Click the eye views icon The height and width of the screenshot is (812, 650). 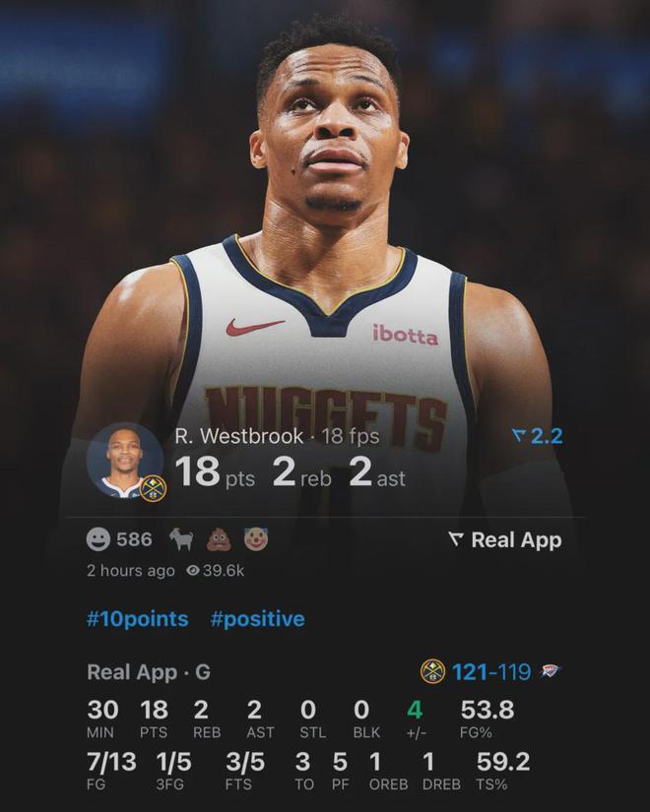point(193,571)
